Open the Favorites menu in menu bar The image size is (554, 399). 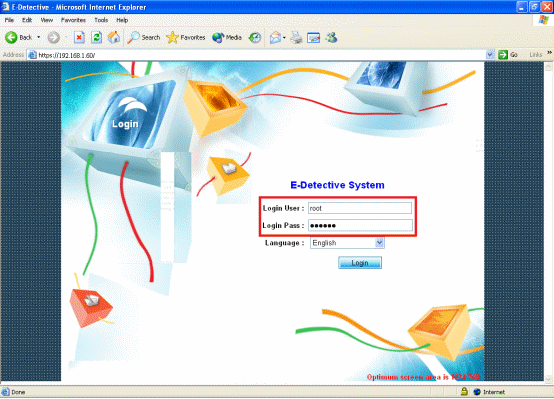[73, 20]
